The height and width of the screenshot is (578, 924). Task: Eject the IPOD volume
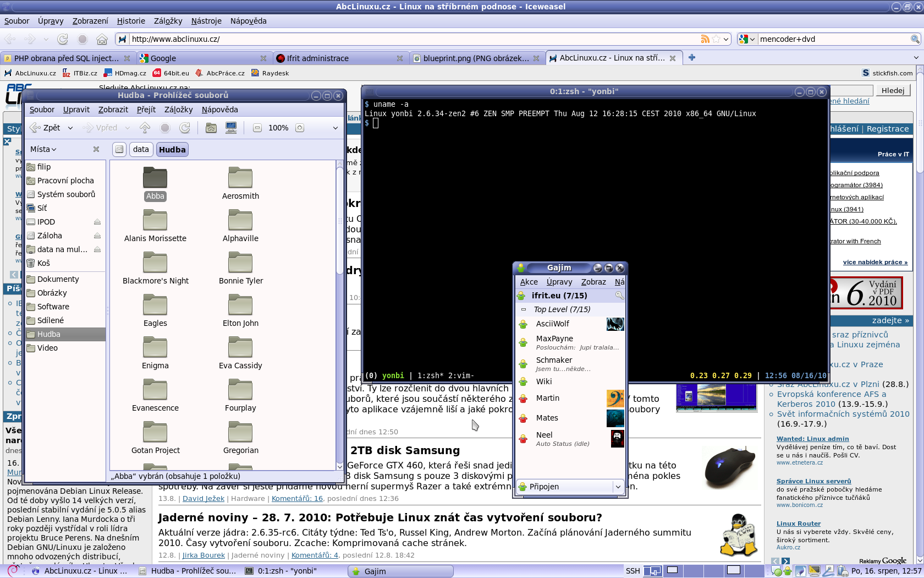(x=97, y=222)
